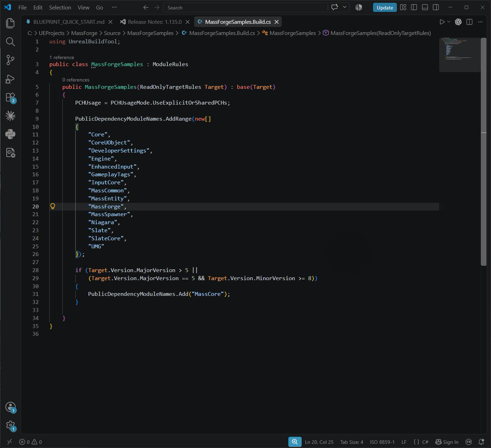This screenshot has width=491, height=448.
Task: Toggle the Secondary Side Bar
Action: tap(436, 7)
